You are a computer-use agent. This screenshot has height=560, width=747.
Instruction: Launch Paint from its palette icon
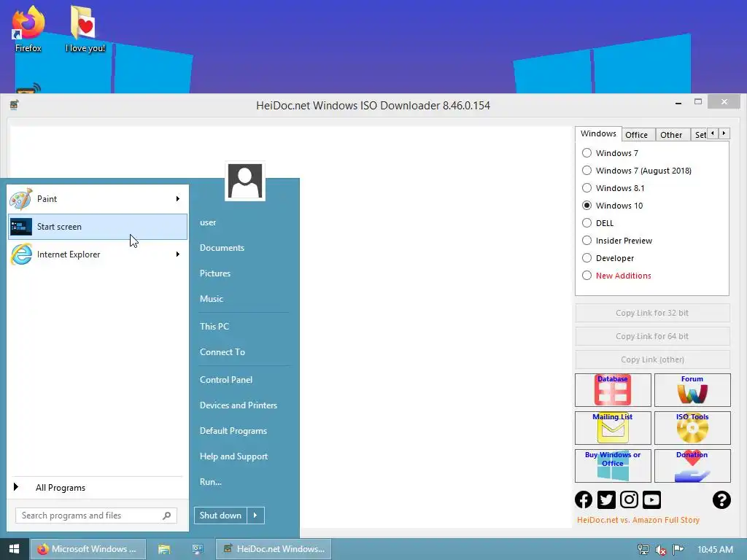[x=21, y=199]
